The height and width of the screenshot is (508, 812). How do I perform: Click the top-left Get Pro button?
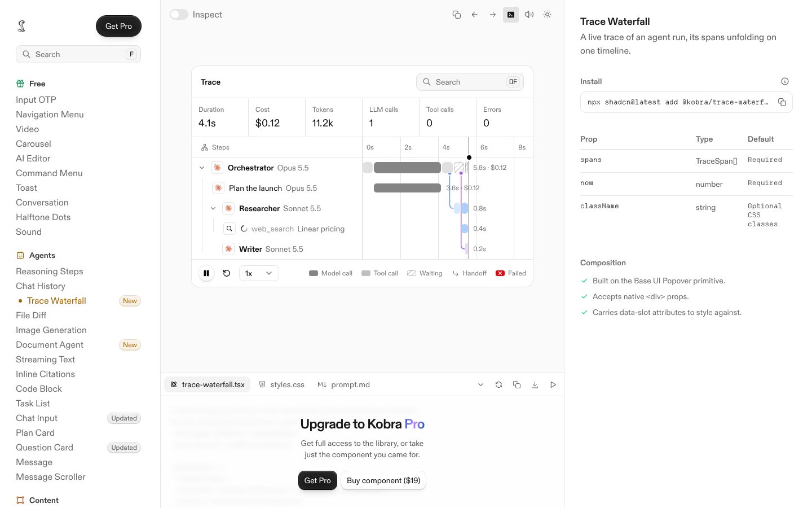click(x=118, y=26)
